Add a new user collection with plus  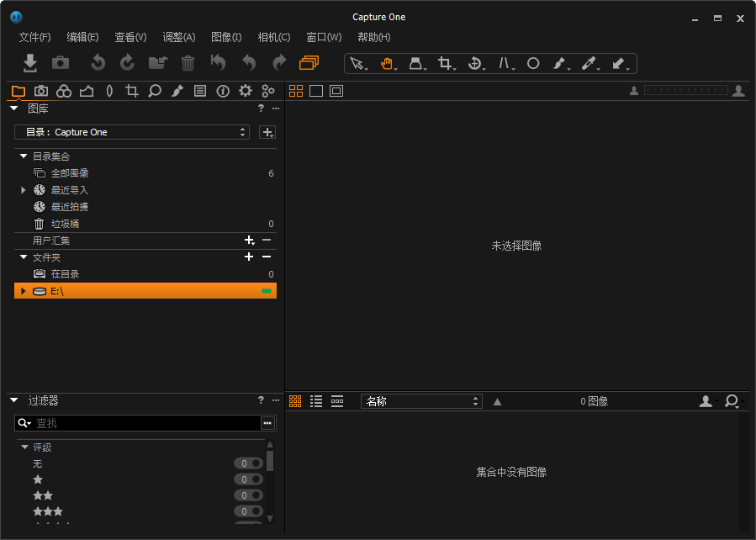tap(248, 241)
